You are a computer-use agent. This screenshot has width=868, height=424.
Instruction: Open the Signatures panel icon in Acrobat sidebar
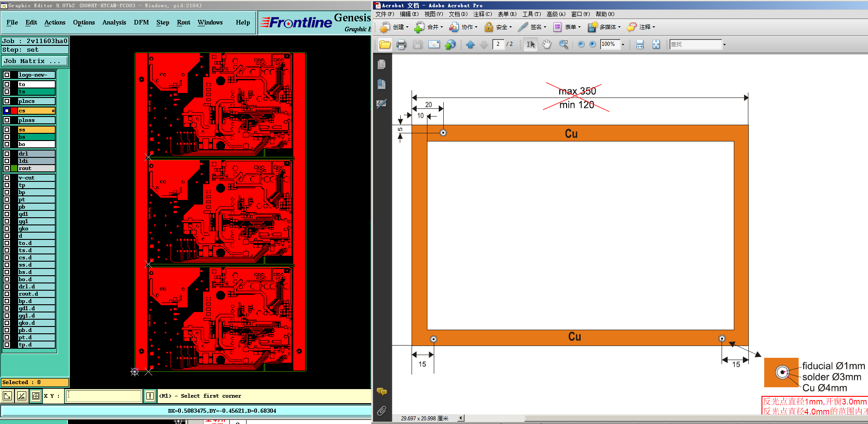382,103
